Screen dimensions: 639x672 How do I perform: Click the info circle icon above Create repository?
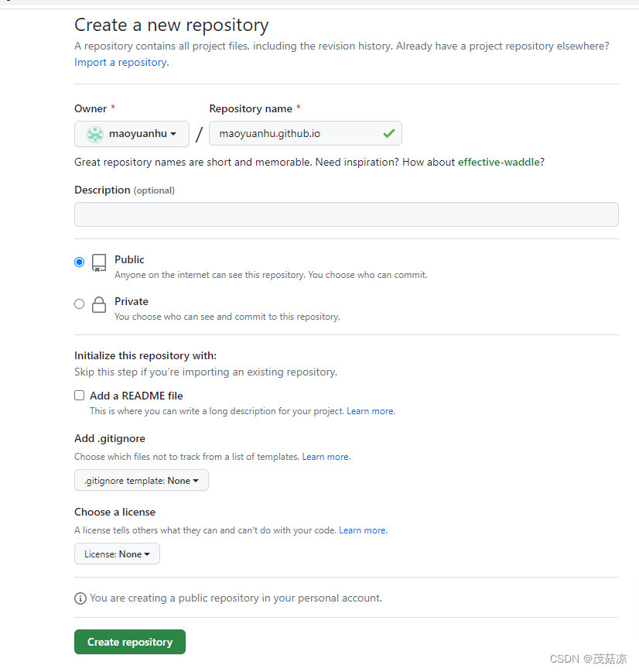(x=80, y=598)
